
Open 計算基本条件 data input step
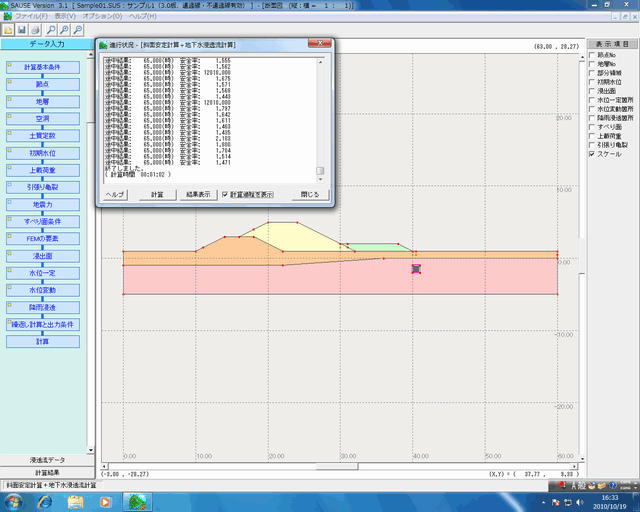coord(43,67)
